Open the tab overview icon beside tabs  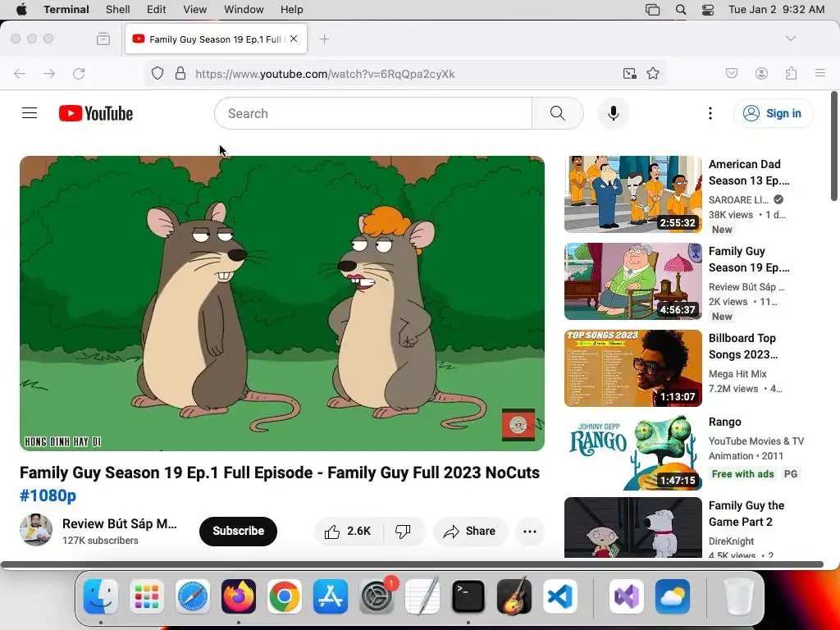coord(103,39)
